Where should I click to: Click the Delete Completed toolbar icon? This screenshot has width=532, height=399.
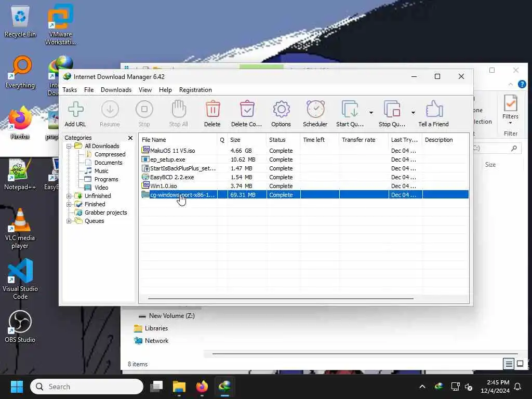(x=247, y=110)
